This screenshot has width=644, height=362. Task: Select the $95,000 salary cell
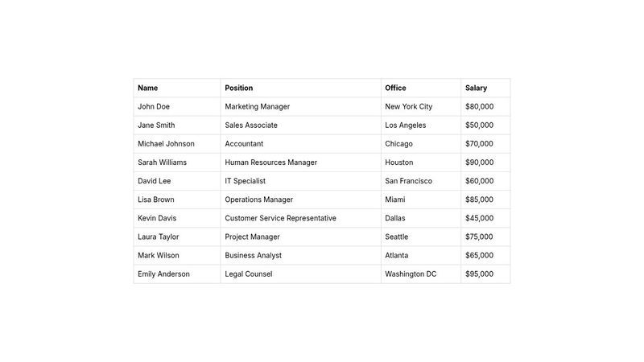click(x=480, y=274)
